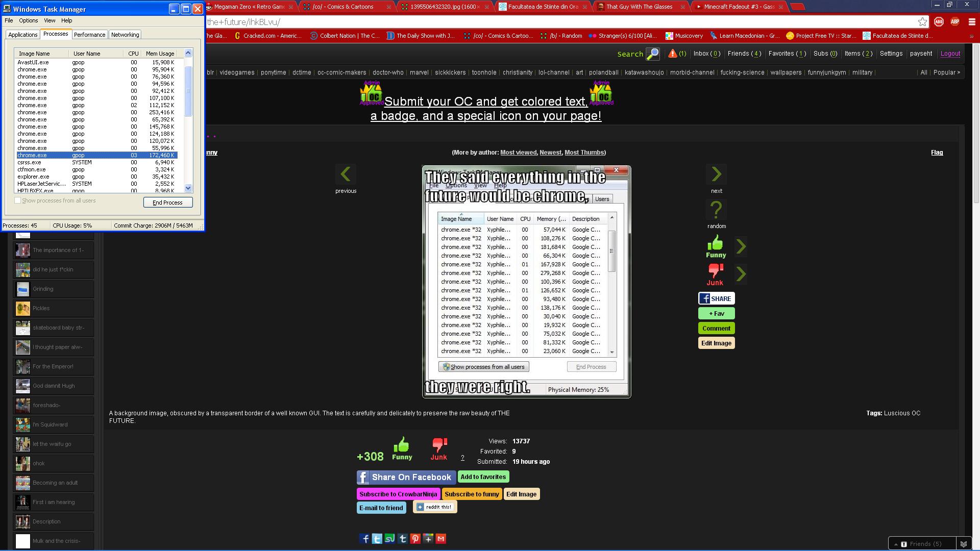Bookmark page with the star icon

[x=922, y=22]
